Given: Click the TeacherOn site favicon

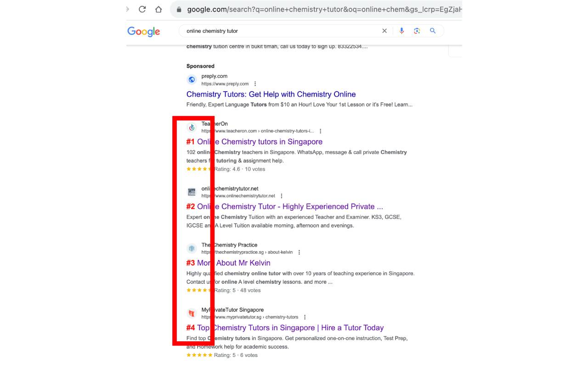Looking at the screenshot, I should [192, 127].
